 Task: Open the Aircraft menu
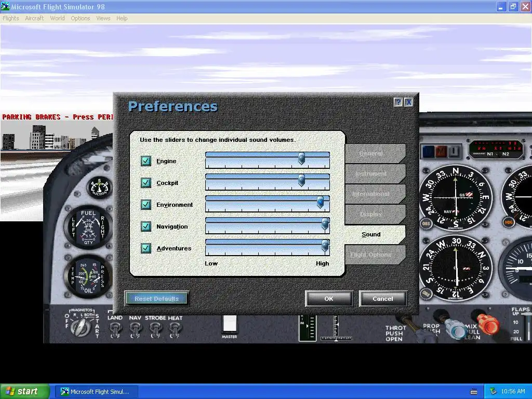[x=34, y=18]
